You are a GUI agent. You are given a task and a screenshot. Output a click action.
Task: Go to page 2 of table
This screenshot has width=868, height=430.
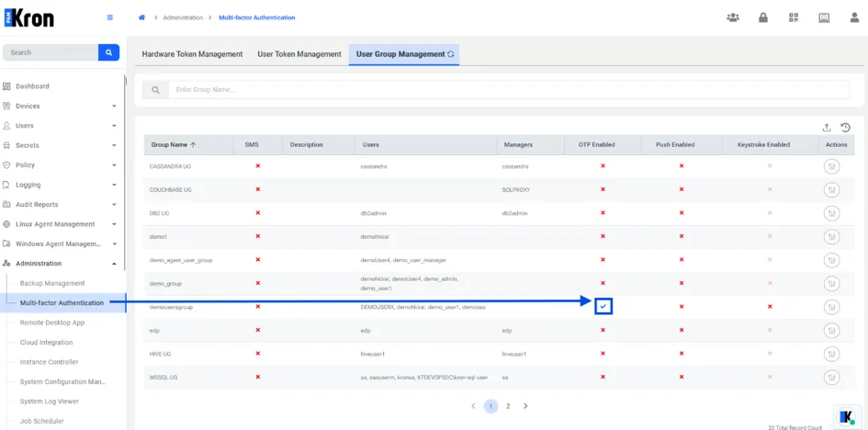point(508,406)
